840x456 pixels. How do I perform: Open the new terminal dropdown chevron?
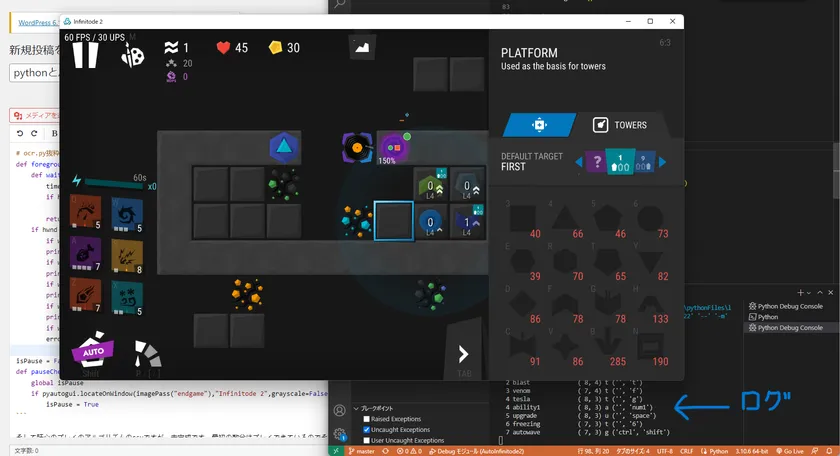[x=809, y=293]
